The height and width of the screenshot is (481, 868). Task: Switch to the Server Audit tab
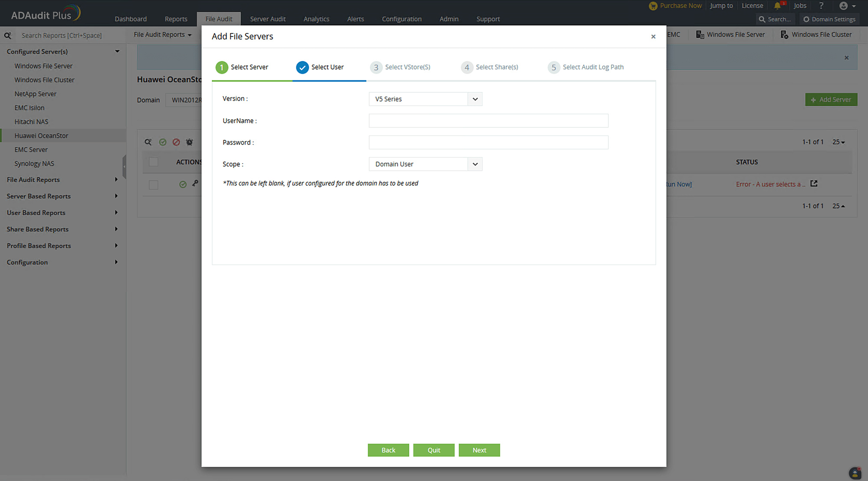(x=268, y=19)
